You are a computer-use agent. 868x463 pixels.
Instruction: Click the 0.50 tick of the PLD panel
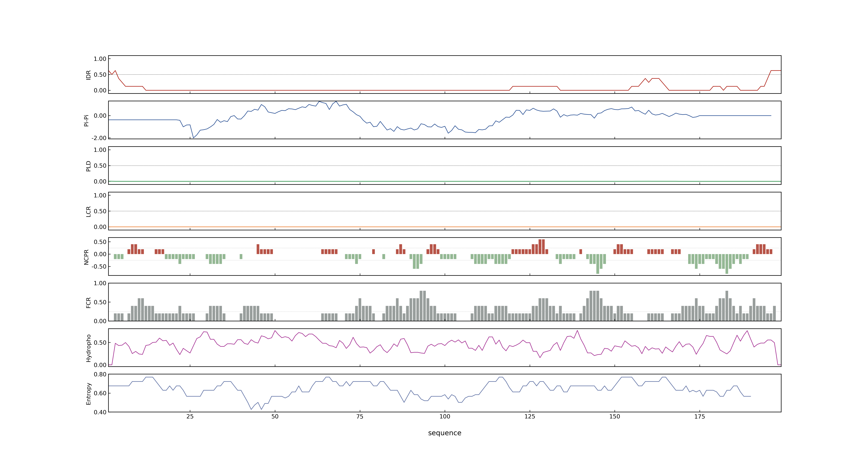[x=100, y=166]
